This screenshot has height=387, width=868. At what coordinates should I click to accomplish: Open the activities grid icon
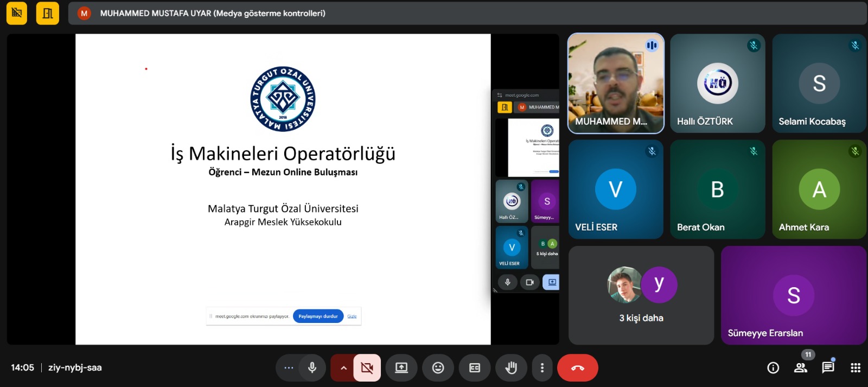[856, 368]
